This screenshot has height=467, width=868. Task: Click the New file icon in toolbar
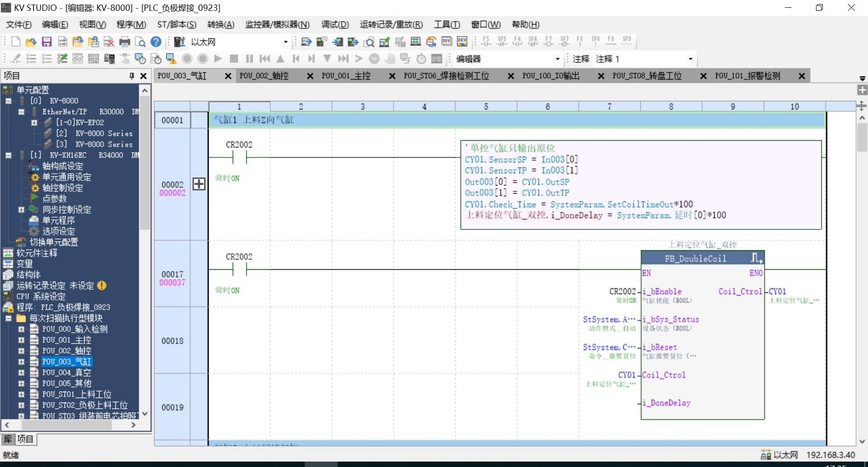(16, 42)
